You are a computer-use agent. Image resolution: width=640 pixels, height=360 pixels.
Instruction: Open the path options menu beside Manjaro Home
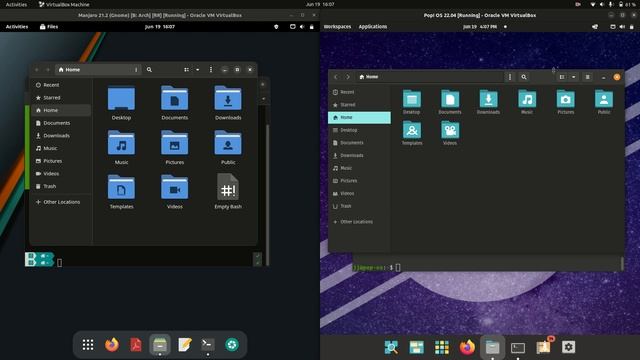136,70
